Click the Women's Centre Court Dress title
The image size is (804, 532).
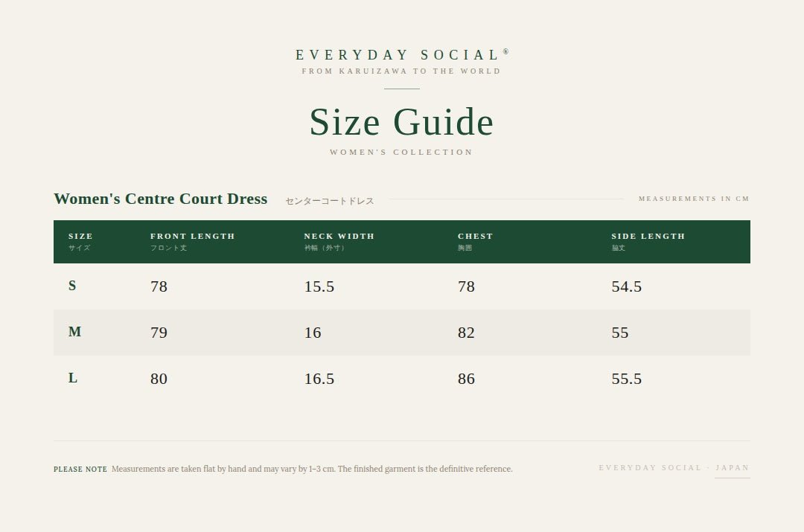click(x=161, y=199)
